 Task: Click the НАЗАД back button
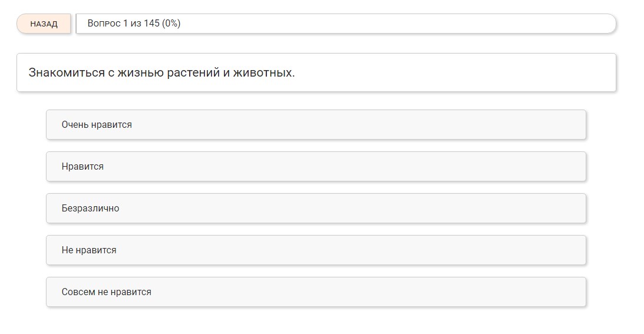[44, 24]
